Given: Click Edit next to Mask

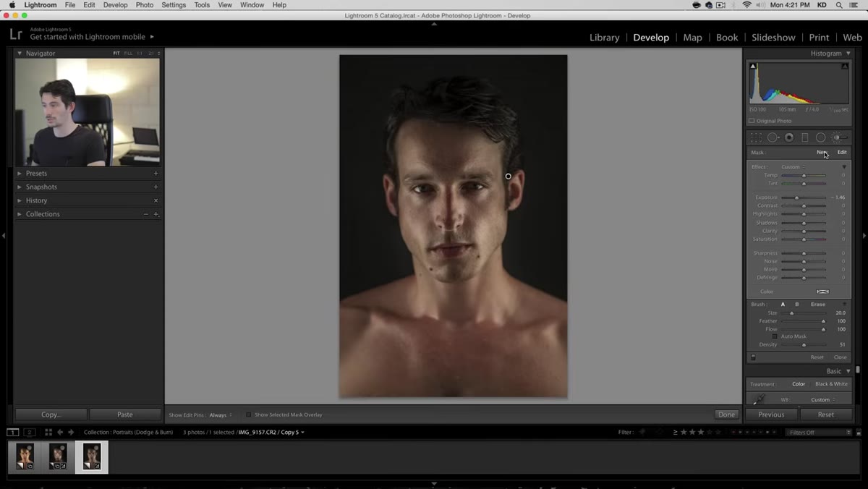Looking at the screenshot, I should pyautogui.click(x=842, y=153).
